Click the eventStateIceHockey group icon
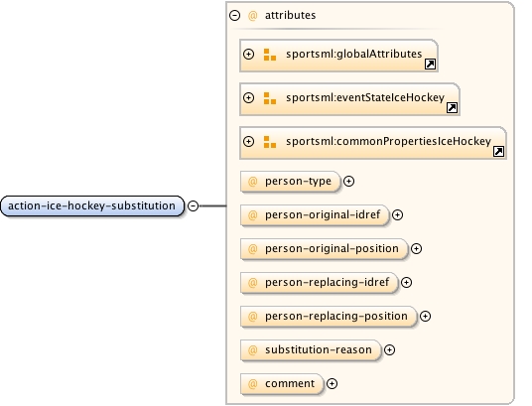Image resolution: width=532 pixels, height=406 pixels. (x=270, y=98)
